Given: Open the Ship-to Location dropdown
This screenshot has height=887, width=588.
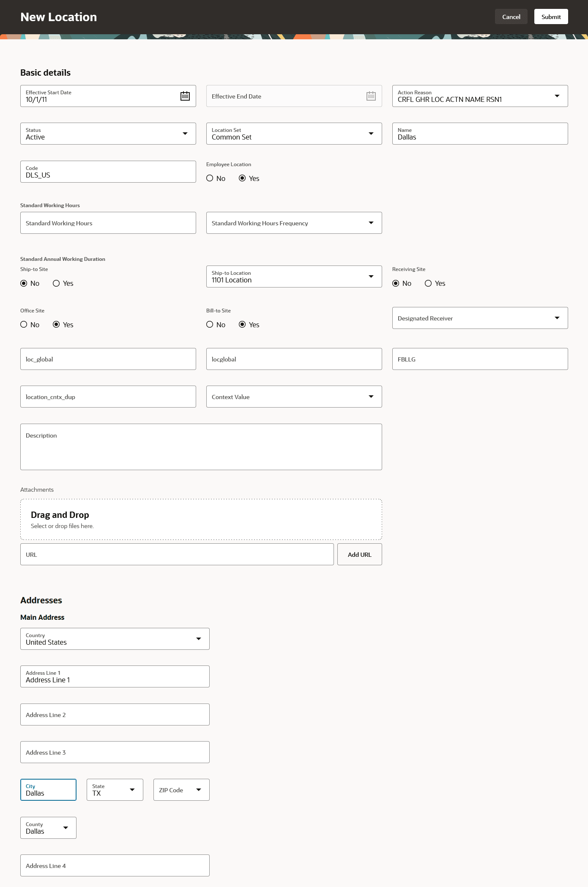Looking at the screenshot, I should coord(371,277).
